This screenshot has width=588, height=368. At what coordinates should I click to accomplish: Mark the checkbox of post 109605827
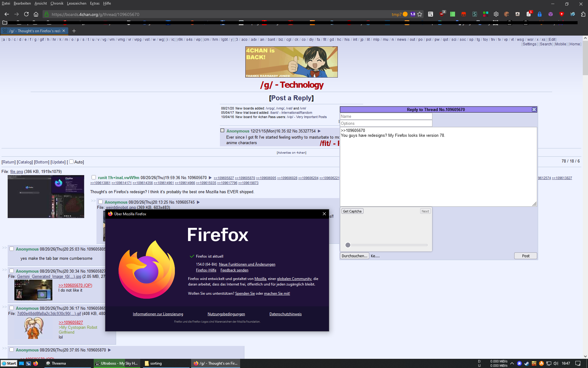11,271
